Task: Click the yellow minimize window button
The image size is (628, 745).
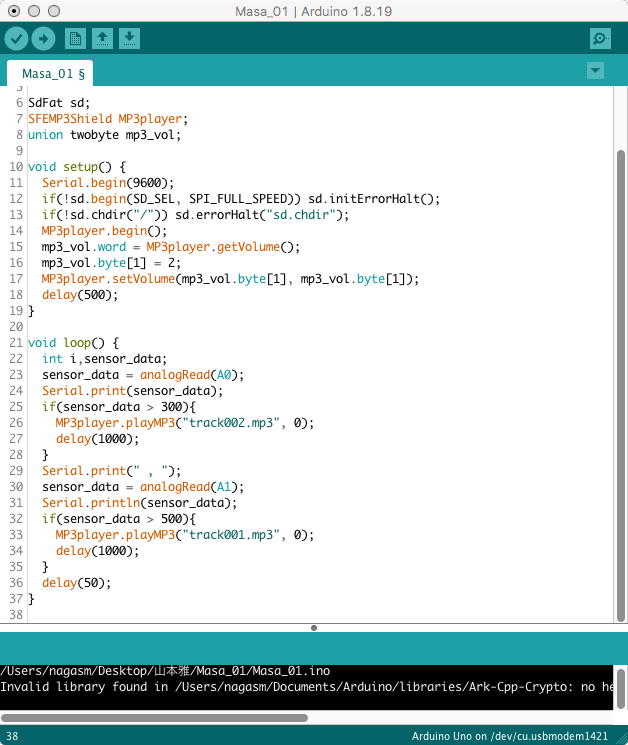Action: [34, 10]
